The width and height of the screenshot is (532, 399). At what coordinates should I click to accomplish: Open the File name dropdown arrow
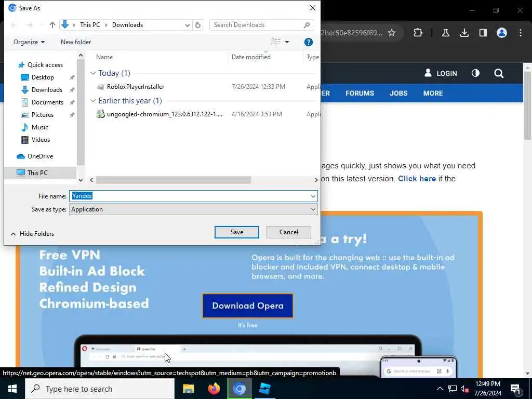pyautogui.click(x=313, y=196)
